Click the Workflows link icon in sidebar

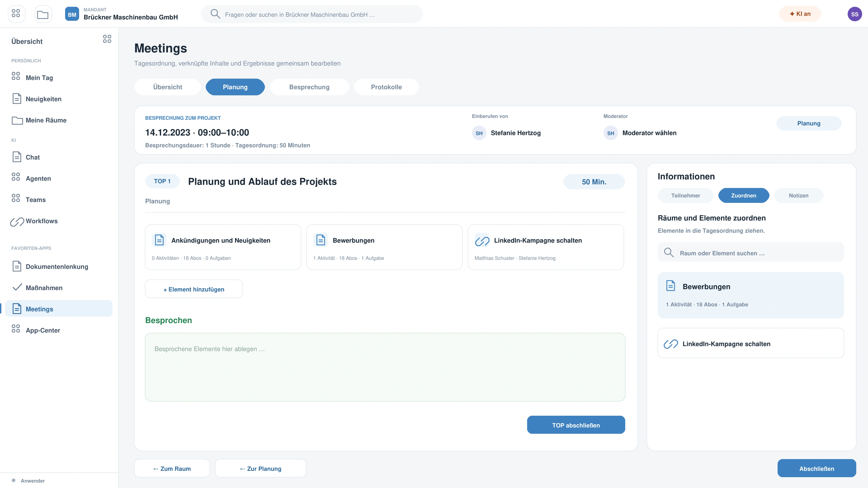[17, 222]
